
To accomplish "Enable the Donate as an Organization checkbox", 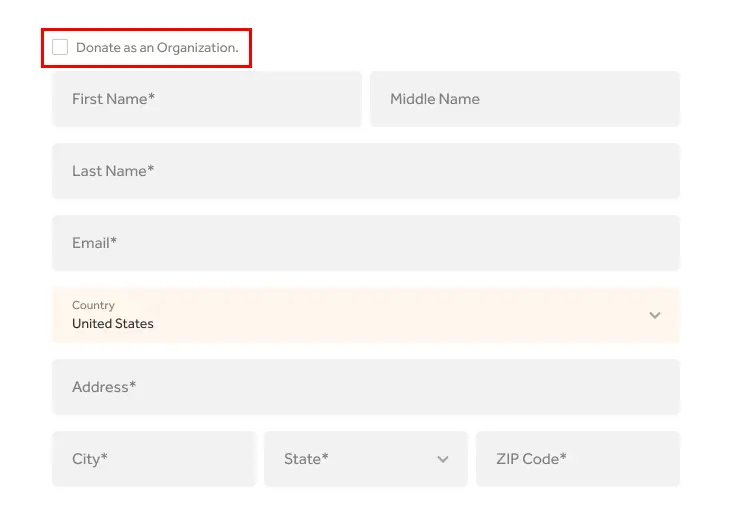I will (60, 47).
